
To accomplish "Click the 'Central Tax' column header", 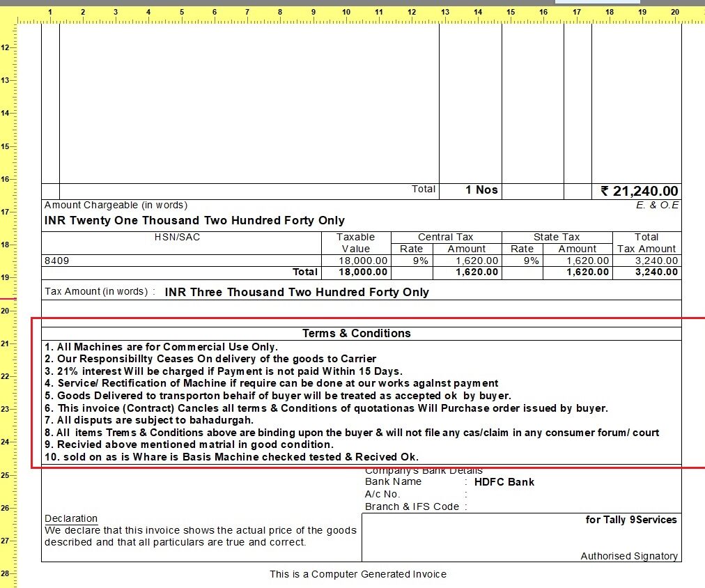I will [446, 237].
